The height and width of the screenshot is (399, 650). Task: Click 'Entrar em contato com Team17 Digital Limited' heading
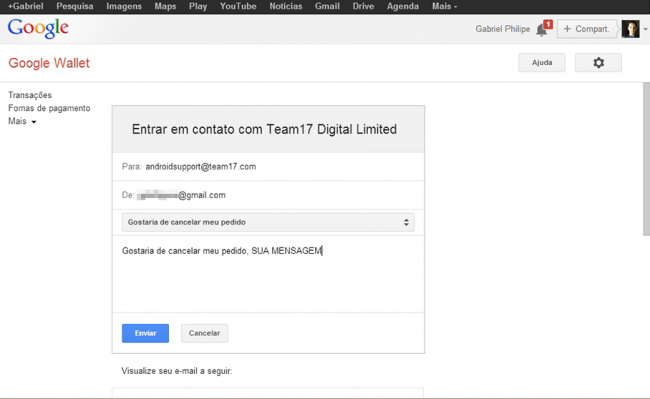tap(264, 129)
